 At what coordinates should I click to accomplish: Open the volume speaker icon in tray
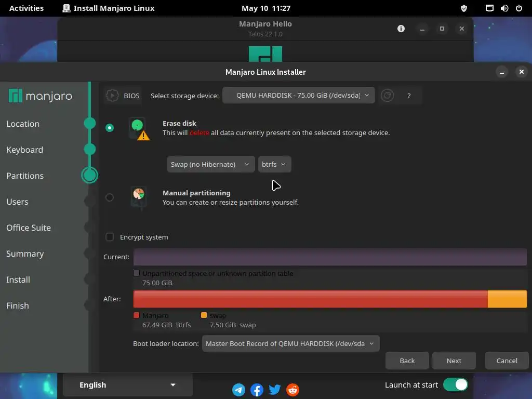[504, 8]
